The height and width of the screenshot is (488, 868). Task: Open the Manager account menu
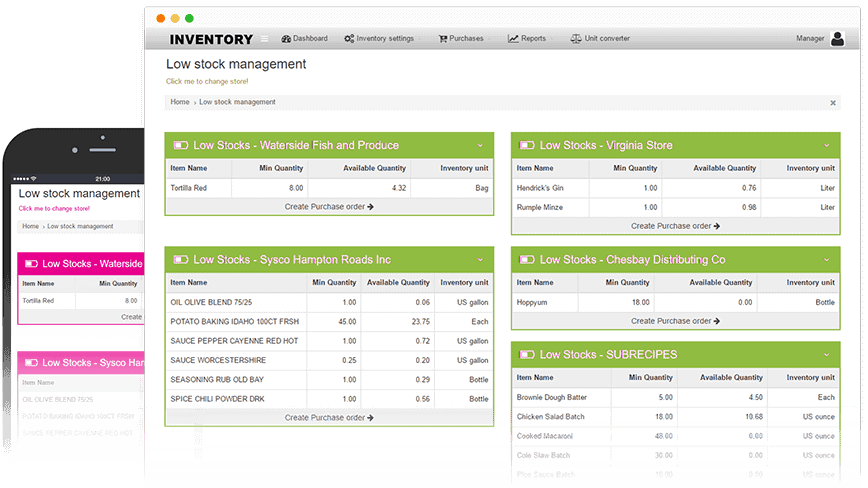coord(820,39)
